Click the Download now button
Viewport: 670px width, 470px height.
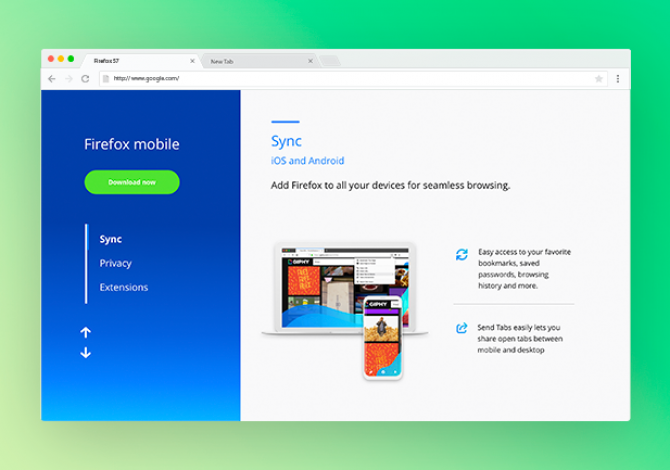132,182
